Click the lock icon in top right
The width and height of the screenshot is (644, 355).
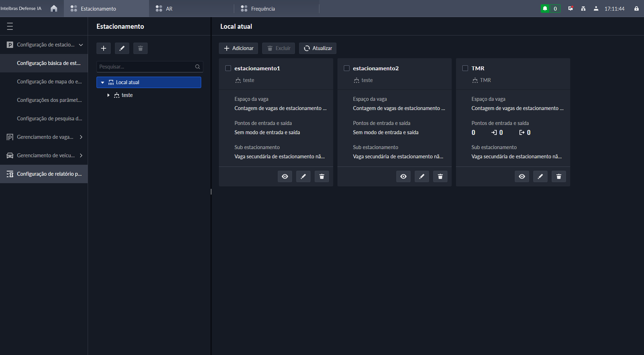[637, 9]
